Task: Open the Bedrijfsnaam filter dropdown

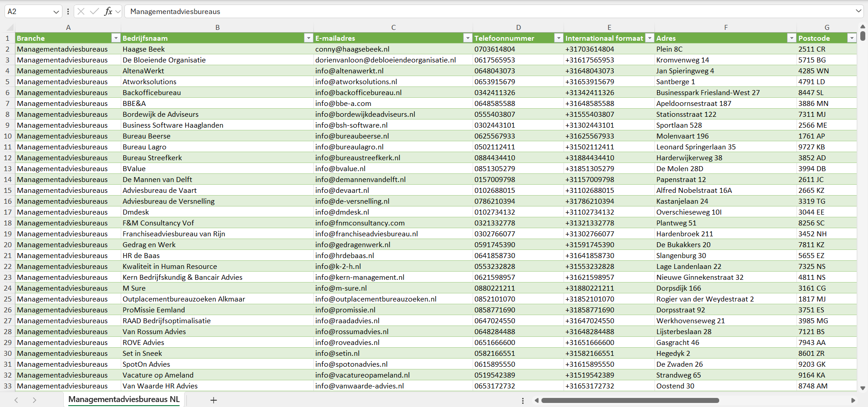Action: click(308, 38)
